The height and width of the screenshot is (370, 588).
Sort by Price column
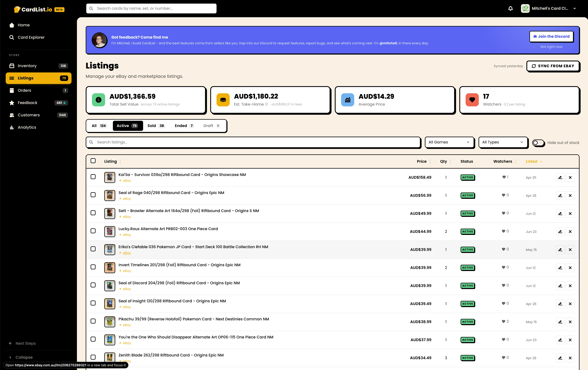pos(424,161)
